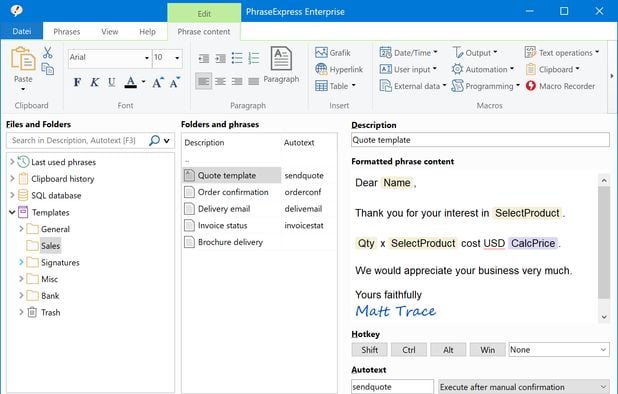Apply bold formatting with F icon
The height and width of the screenshot is (394, 618).
[x=77, y=82]
